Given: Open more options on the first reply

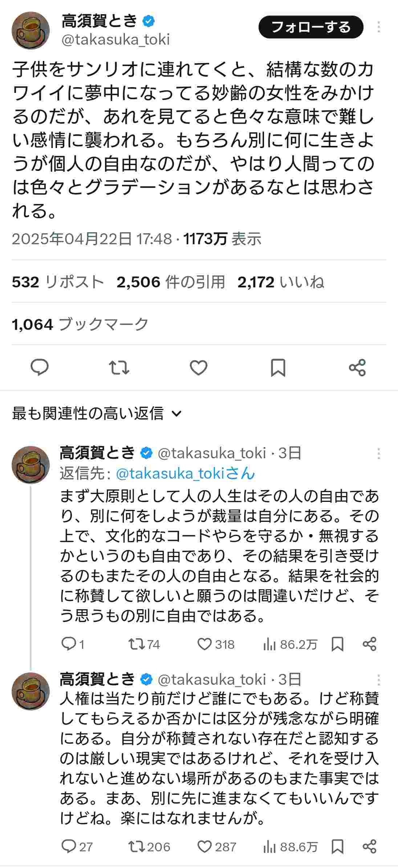Looking at the screenshot, I should tap(379, 453).
